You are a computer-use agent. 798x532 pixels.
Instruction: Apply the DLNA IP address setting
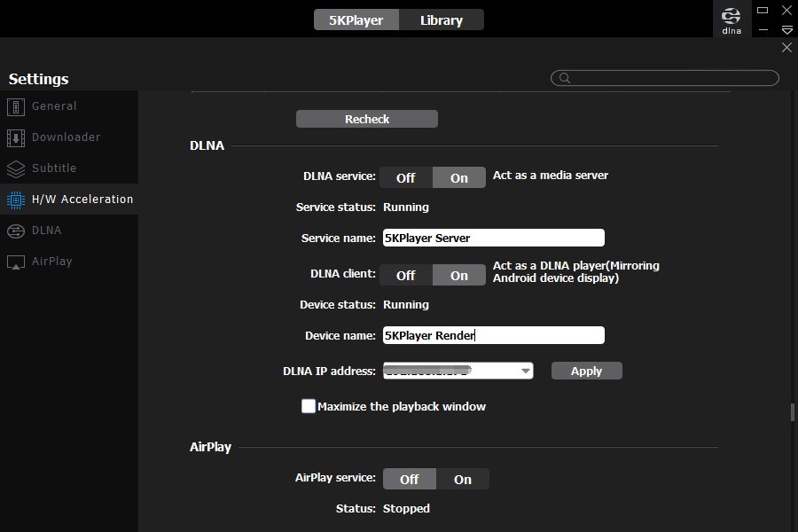click(586, 371)
